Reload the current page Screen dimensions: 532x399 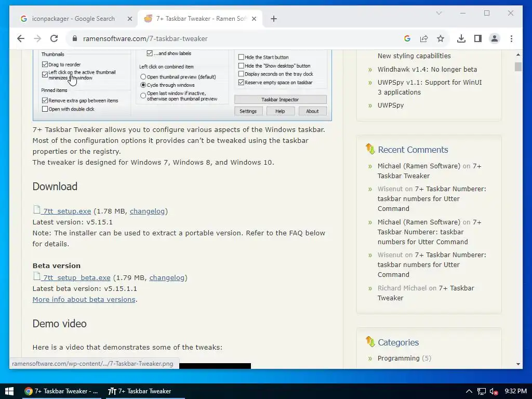point(54,38)
